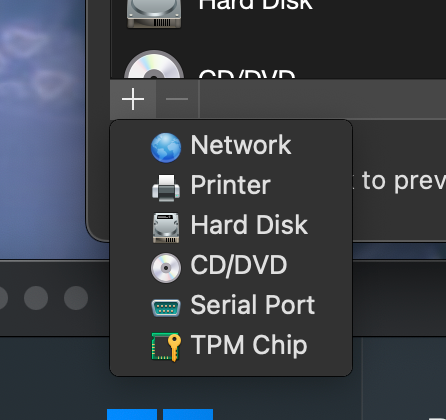The height and width of the screenshot is (420, 446).
Task: Click the disc icon next to CD/DVD in the menu
Action: pyautogui.click(x=166, y=268)
